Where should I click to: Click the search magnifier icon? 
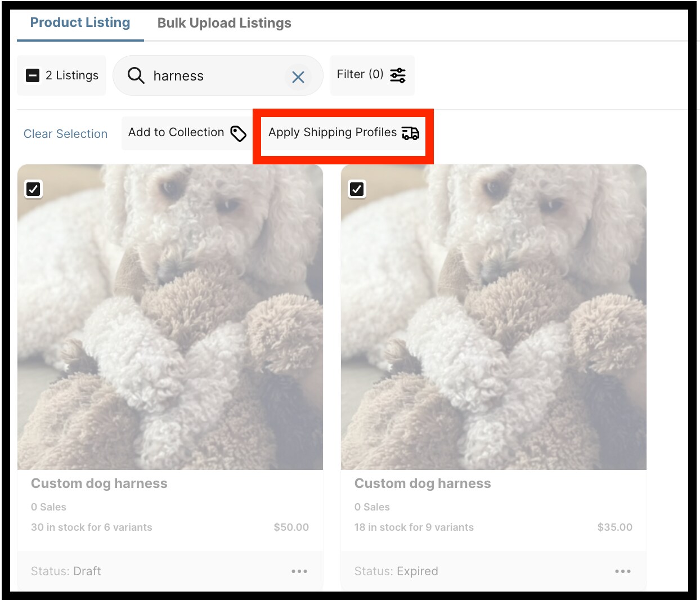[x=136, y=75]
